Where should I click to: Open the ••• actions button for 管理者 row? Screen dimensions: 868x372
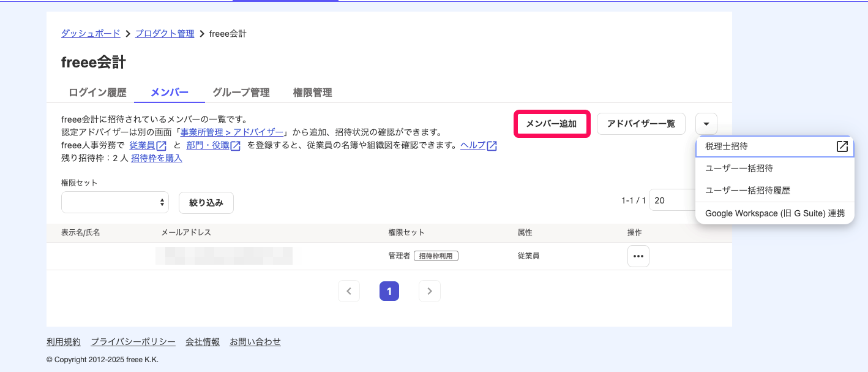[638, 256]
